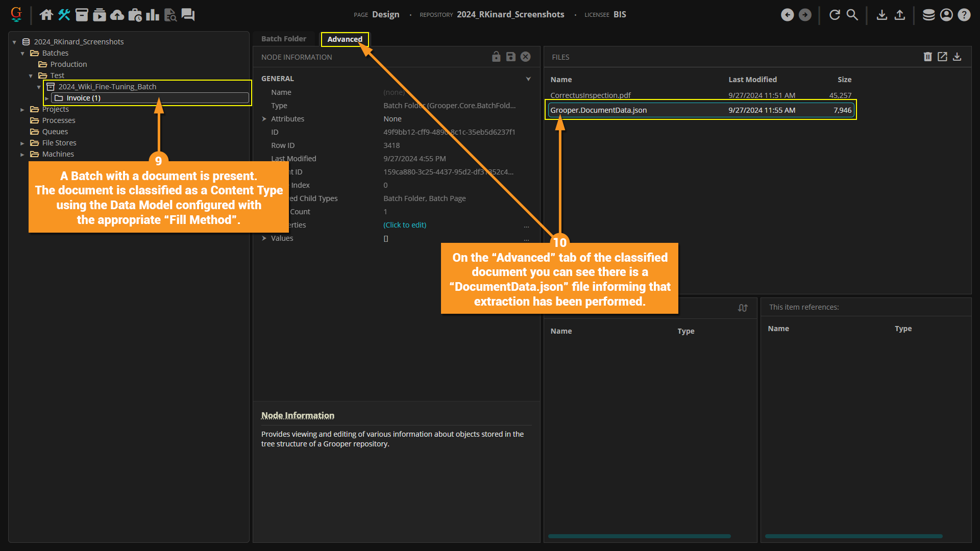Open the chat conversations icon
Viewport: 980px width, 551px height.
[x=188, y=15]
